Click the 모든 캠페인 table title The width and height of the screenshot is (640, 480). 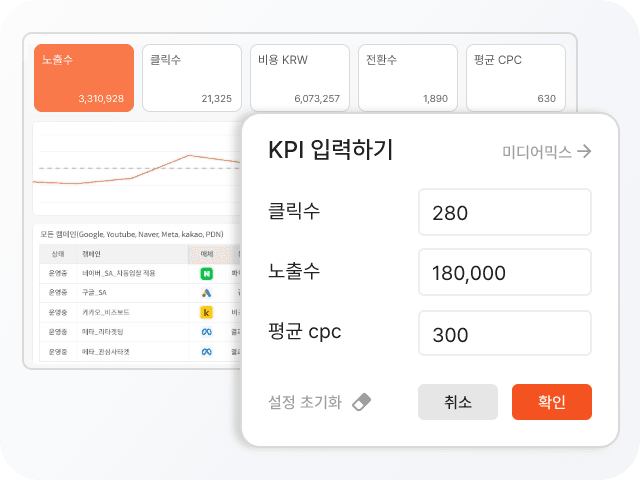(132, 234)
